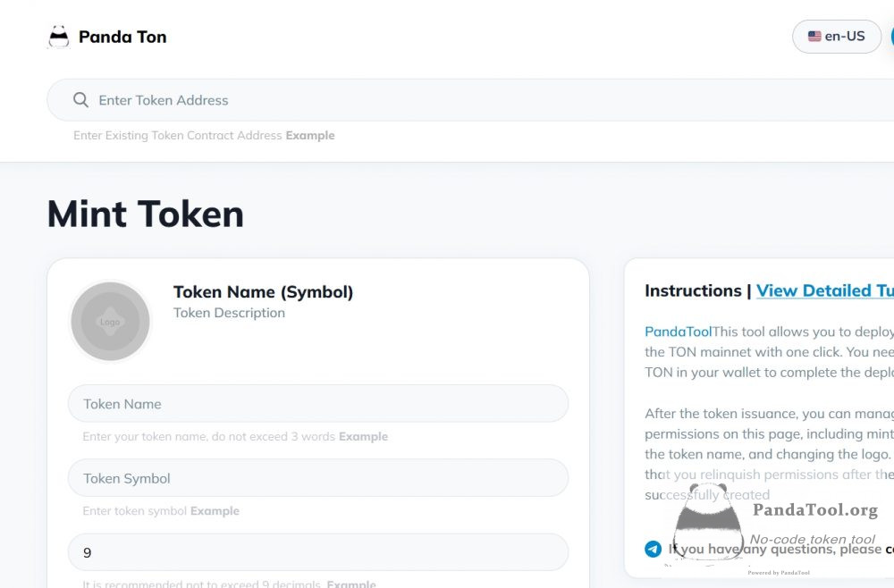Click the search magnifier icon
894x588 pixels.
click(81, 100)
